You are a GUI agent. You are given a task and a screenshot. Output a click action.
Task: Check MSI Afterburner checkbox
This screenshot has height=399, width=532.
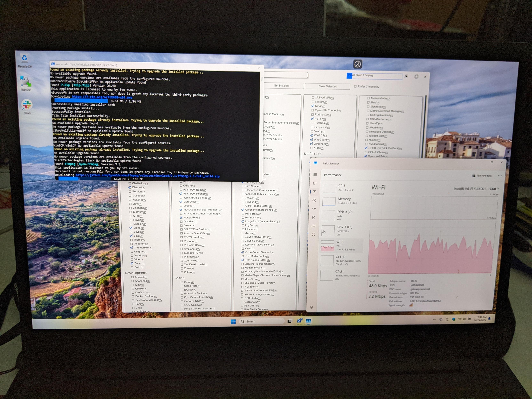pyautogui.click(x=368, y=119)
